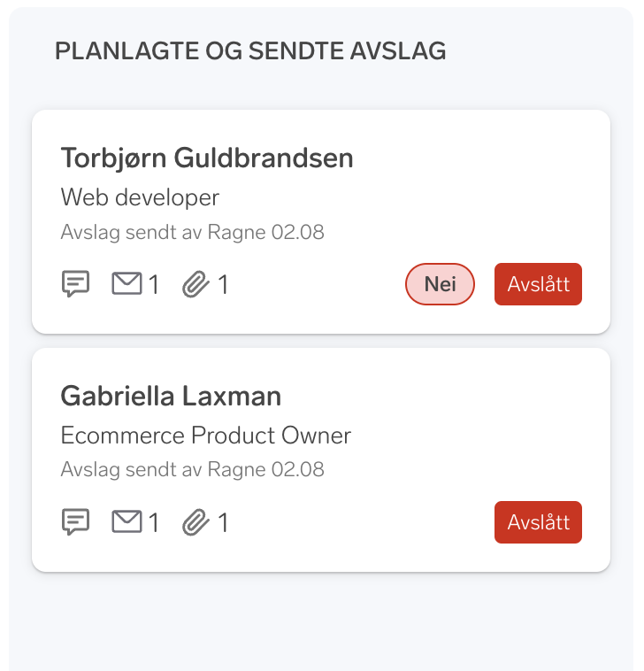Click the envelope icon for Torbjørn Guldbrandsen
The width and height of the screenshot is (644, 671).
point(126,284)
